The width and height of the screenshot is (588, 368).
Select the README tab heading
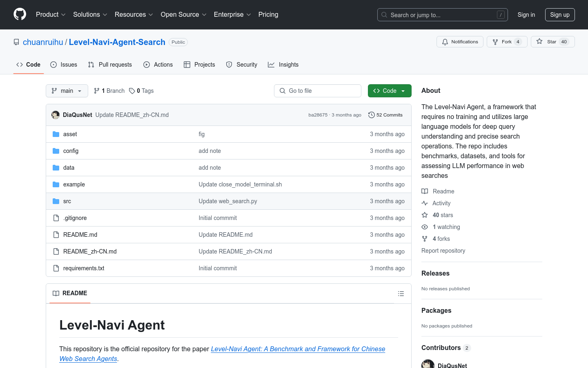coord(70,293)
